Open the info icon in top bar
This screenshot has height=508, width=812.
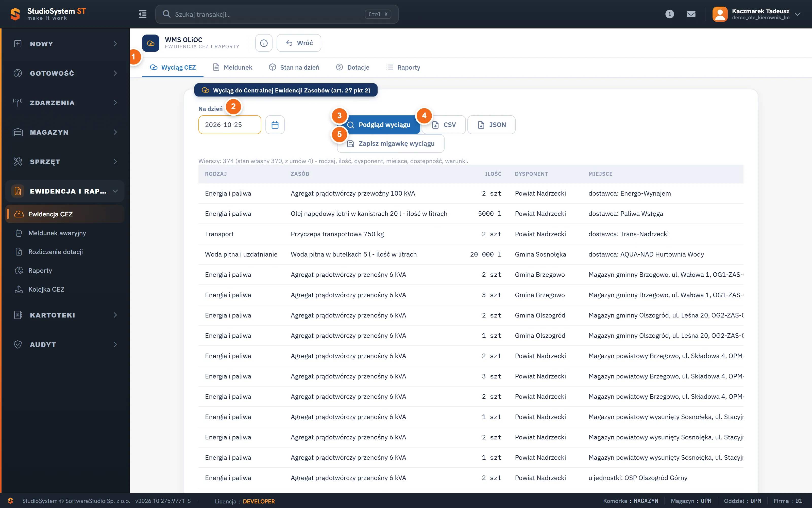pos(669,14)
